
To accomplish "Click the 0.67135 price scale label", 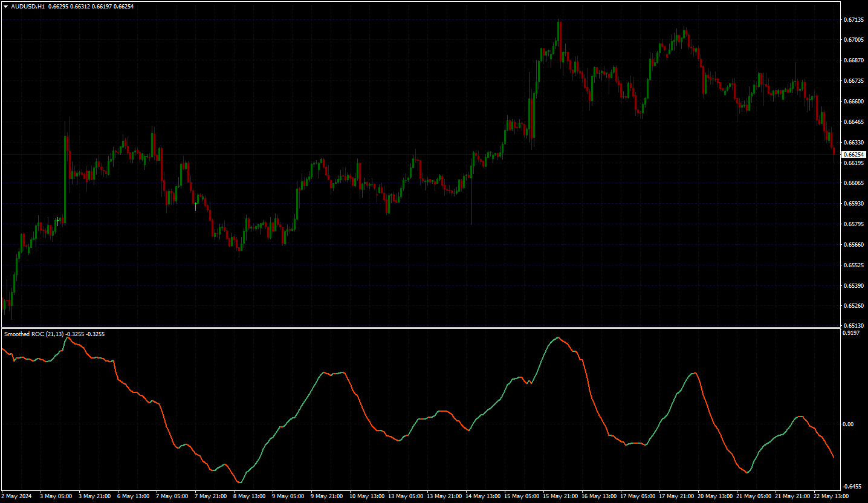I will (853, 19).
